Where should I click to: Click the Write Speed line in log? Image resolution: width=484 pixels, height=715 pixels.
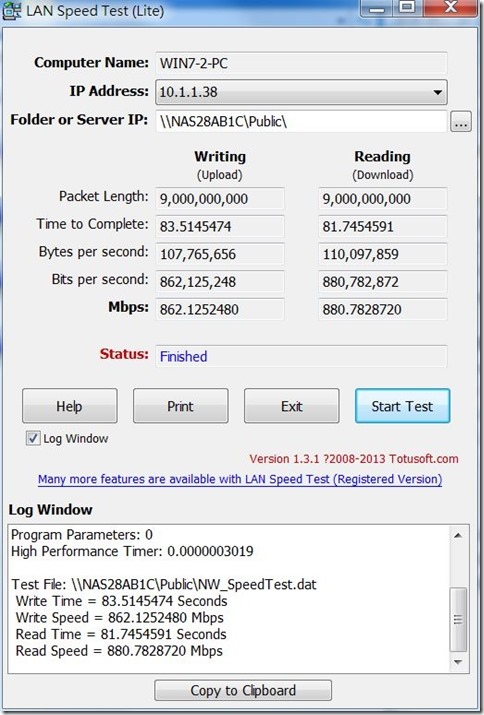(x=120, y=618)
